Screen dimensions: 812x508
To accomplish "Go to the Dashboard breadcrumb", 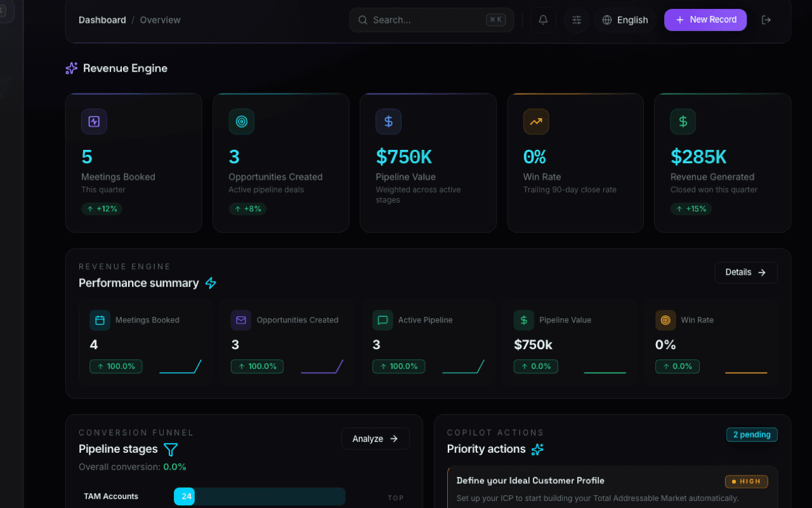I will coord(102,20).
